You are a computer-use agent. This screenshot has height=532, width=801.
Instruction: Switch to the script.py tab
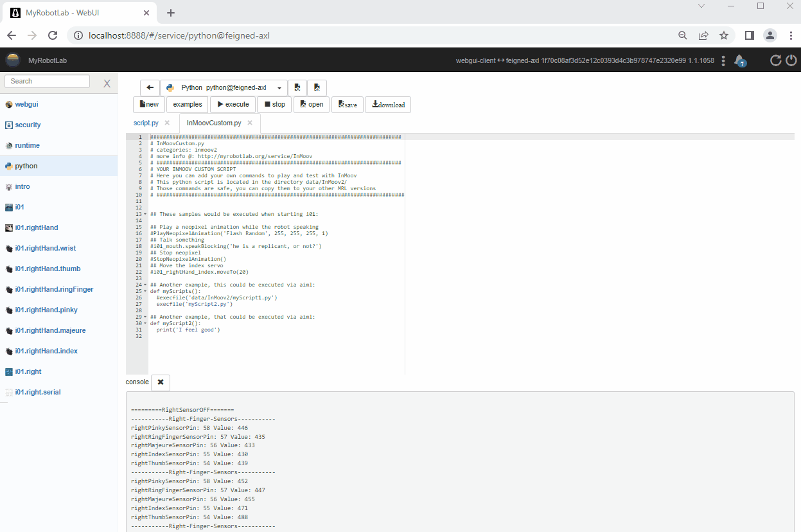click(x=146, y=123)
